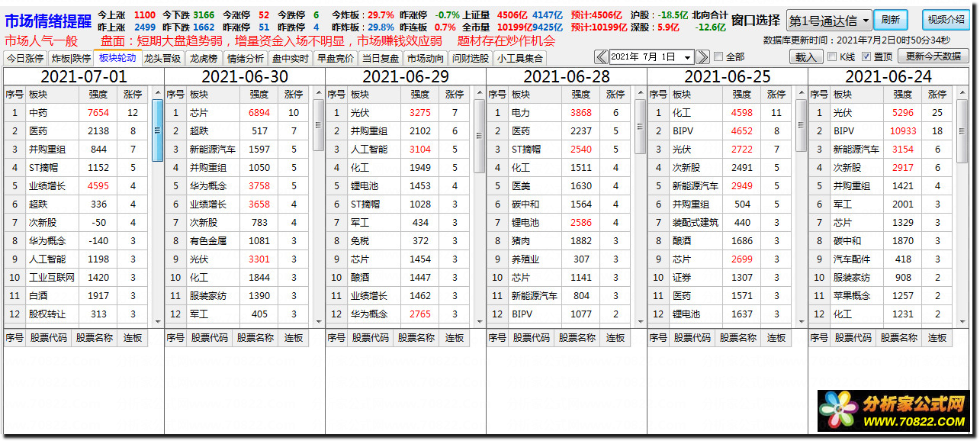Switch to the 今日涨停 tab

[x=25, y=58]
